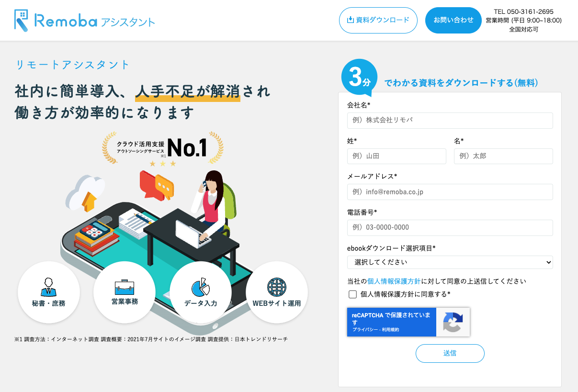Click the reCAPTCHA logo icon

[453, 322]
